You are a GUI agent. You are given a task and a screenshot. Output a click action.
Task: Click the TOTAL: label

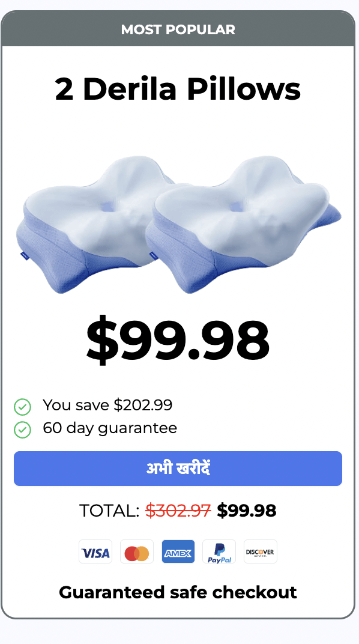[109, 511]
